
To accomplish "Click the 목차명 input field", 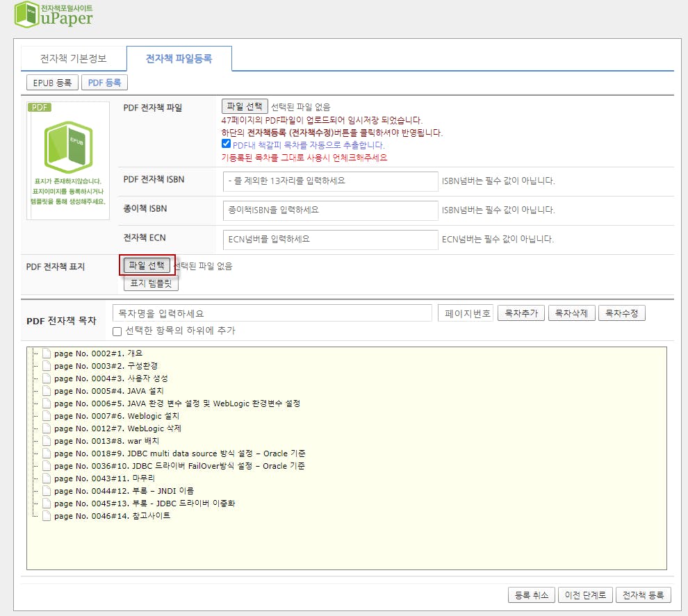I will pos(272,313).
